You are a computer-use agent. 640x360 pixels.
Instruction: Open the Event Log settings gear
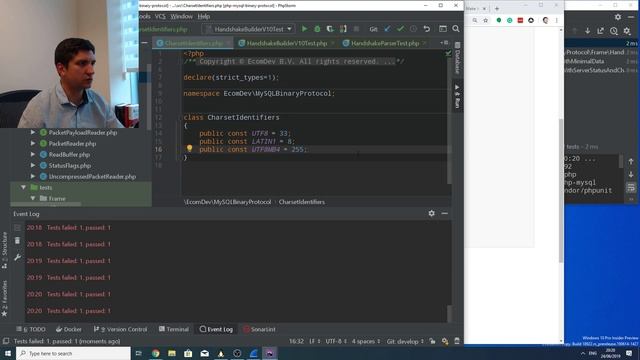point(431,213)
